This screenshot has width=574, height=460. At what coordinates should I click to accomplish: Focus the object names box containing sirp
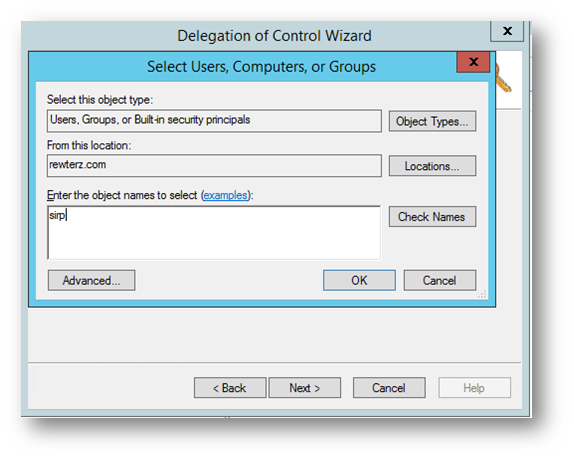coord(214,233)
